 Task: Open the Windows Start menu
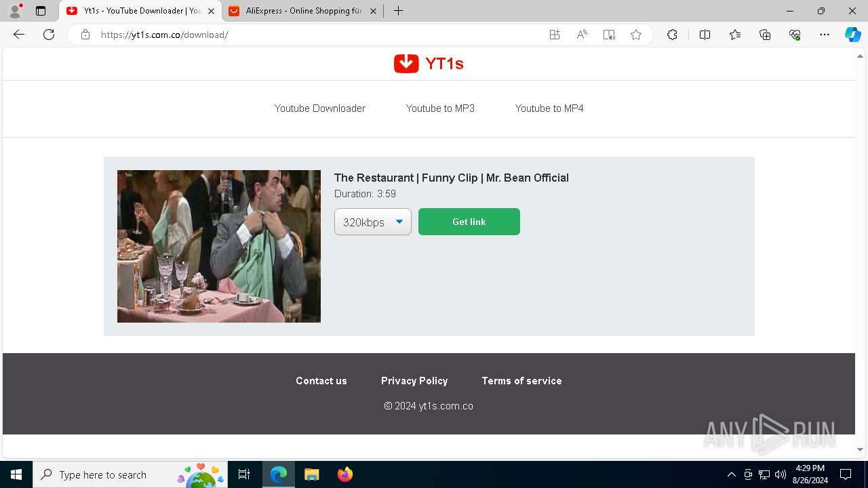point(16,474)
